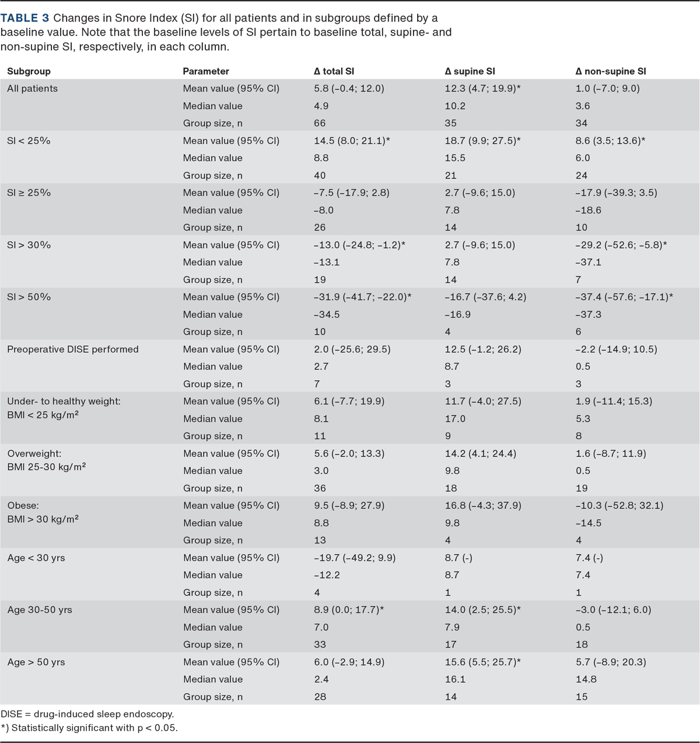Click the All patients row label
The height and width of the screenshot is (743, 700).
point(32,89)
